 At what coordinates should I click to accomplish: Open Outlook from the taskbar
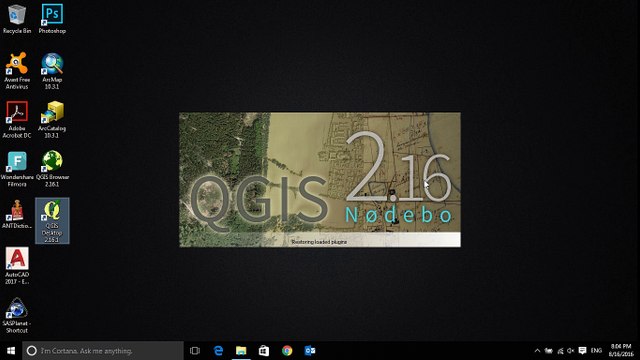(310, 351)
